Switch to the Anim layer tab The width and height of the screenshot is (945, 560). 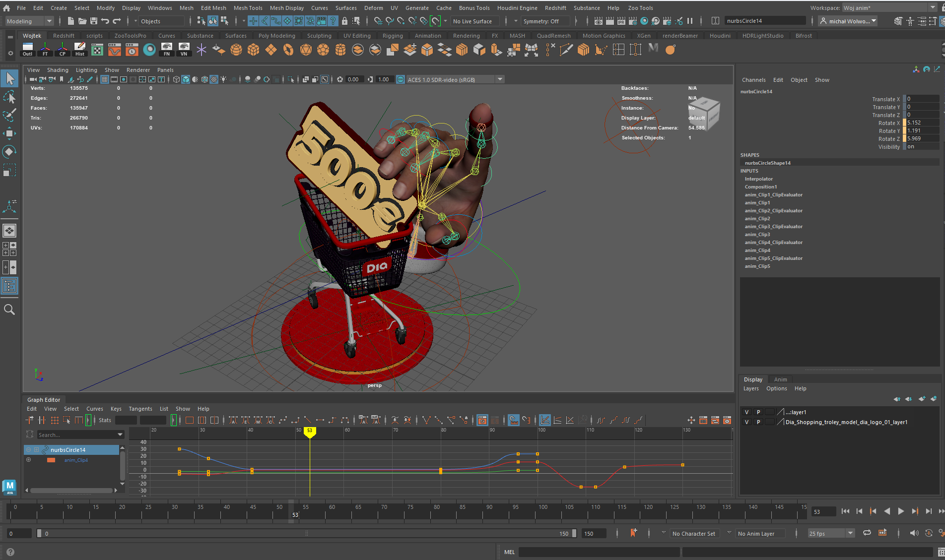pyautogui.click(x=780, y=379)
